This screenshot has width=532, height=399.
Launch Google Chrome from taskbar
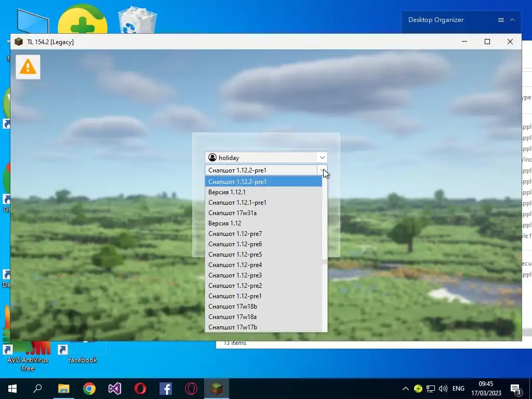89,389
